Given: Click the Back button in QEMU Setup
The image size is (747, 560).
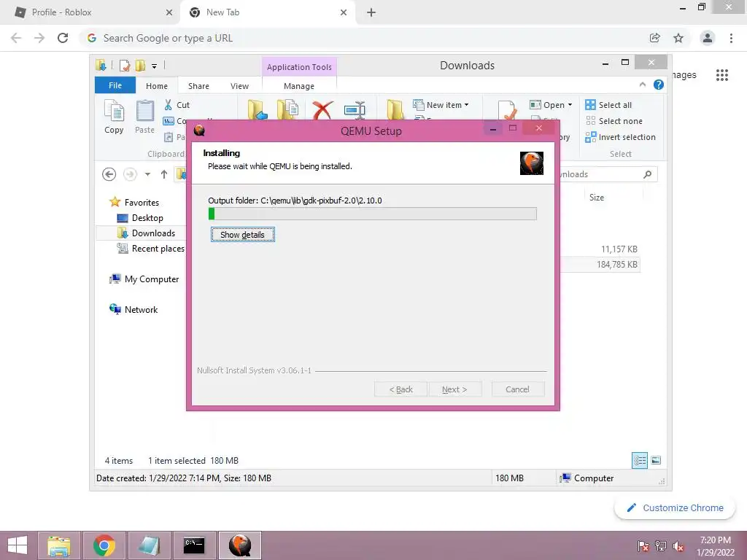Looking at the screenshot, I should click(x=401, y=389).
